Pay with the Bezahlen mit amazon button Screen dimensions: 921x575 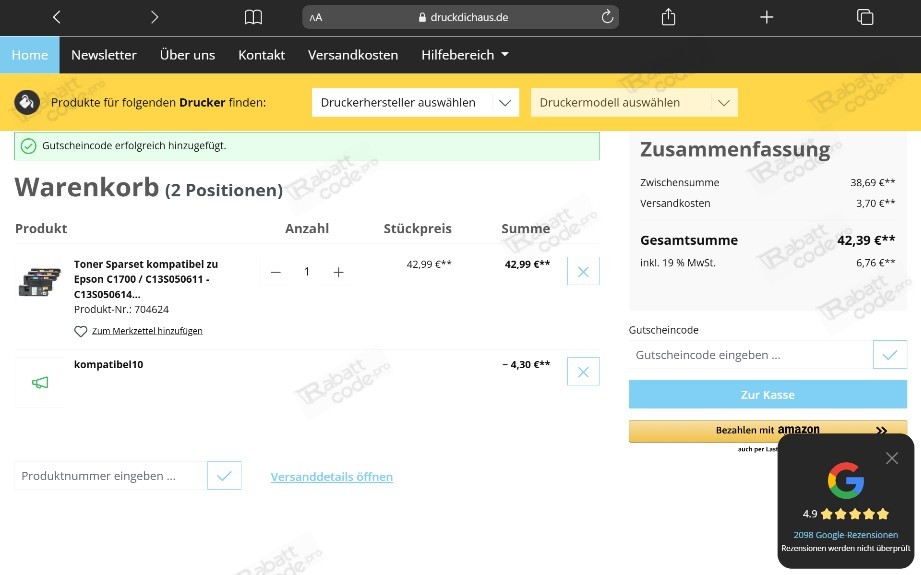768,430
